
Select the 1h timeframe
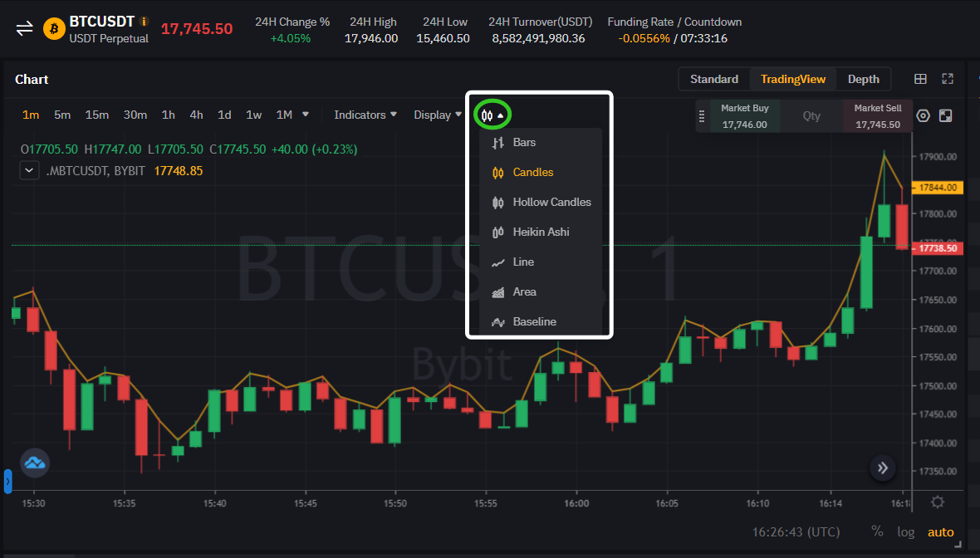pyautogui.click(x=168, y=115)
